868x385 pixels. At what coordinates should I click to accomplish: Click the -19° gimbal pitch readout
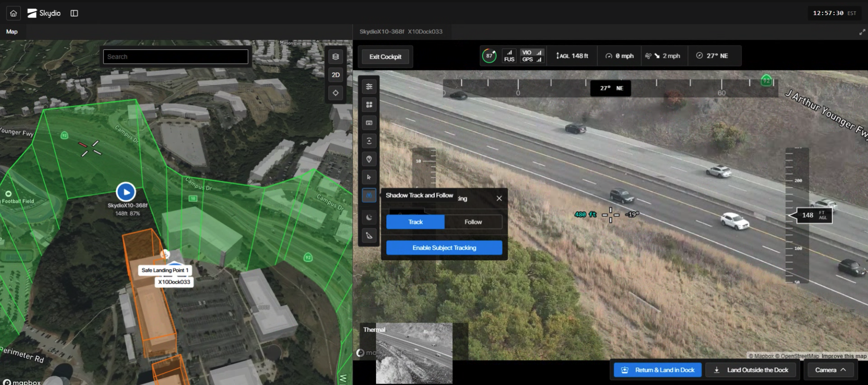(x=632, y=214)
